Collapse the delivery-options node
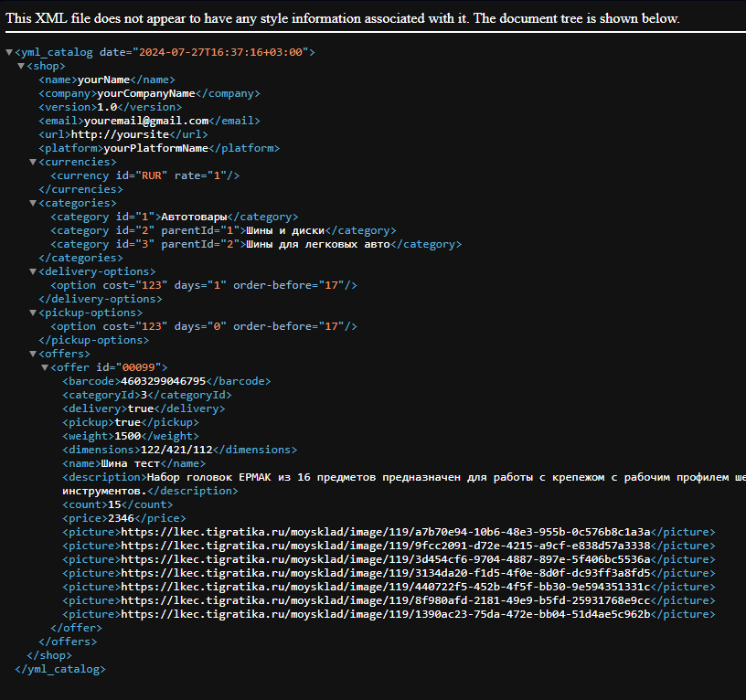 click(x=33, y=271)
